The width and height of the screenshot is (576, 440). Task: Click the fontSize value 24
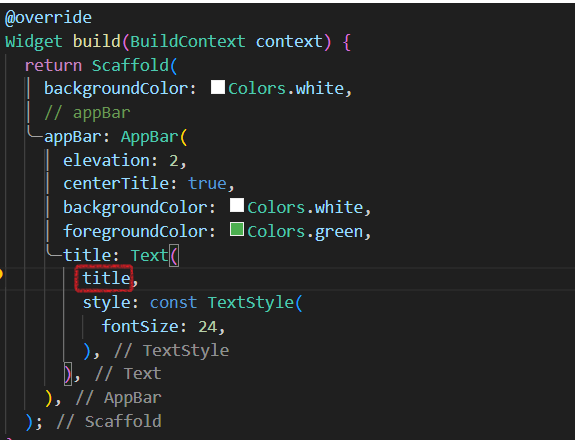(x=208, y=327)
